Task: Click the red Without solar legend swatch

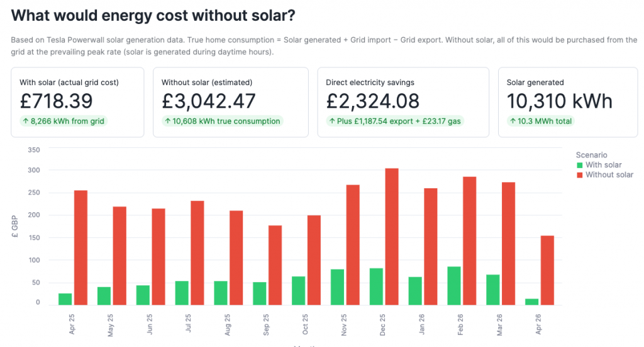Action: [x=580, y=175]
